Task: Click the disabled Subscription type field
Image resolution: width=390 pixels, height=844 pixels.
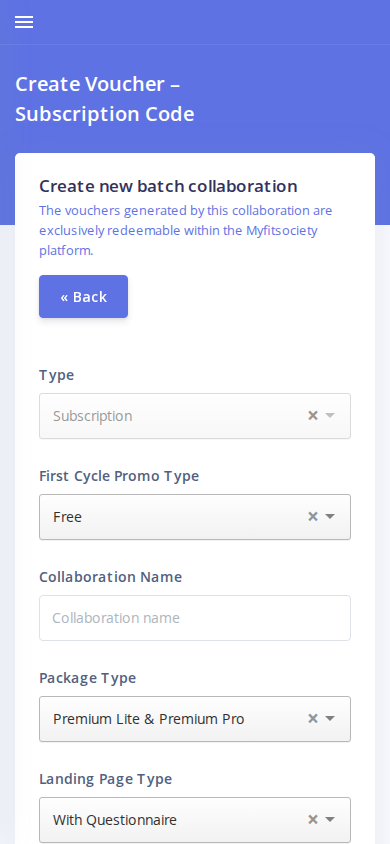Action: 195,416
